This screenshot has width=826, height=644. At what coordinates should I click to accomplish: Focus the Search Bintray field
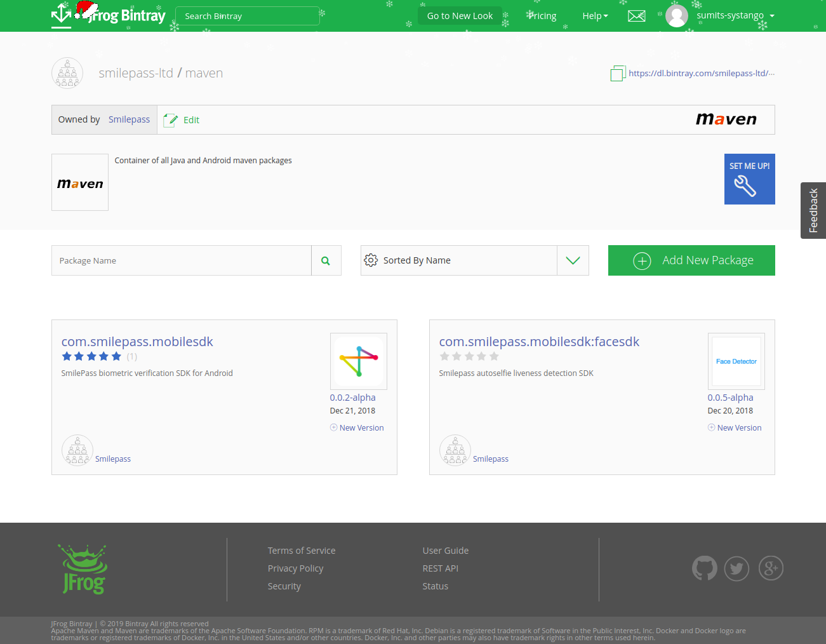pos(248,16)
